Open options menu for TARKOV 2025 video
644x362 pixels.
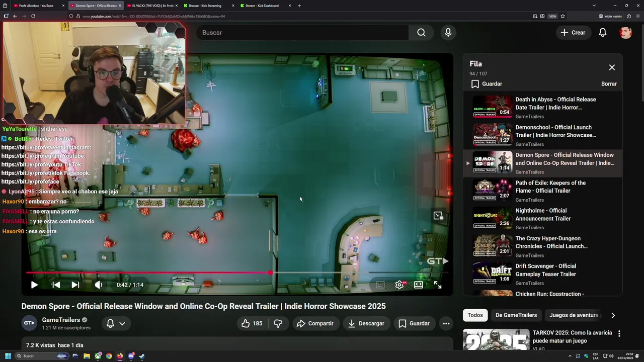tap(619, 333)
